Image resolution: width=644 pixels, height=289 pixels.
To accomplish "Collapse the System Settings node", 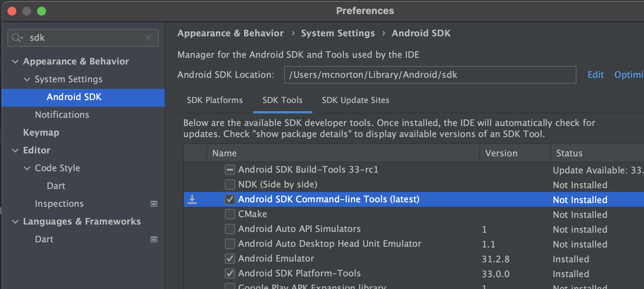I will point(27,79).
